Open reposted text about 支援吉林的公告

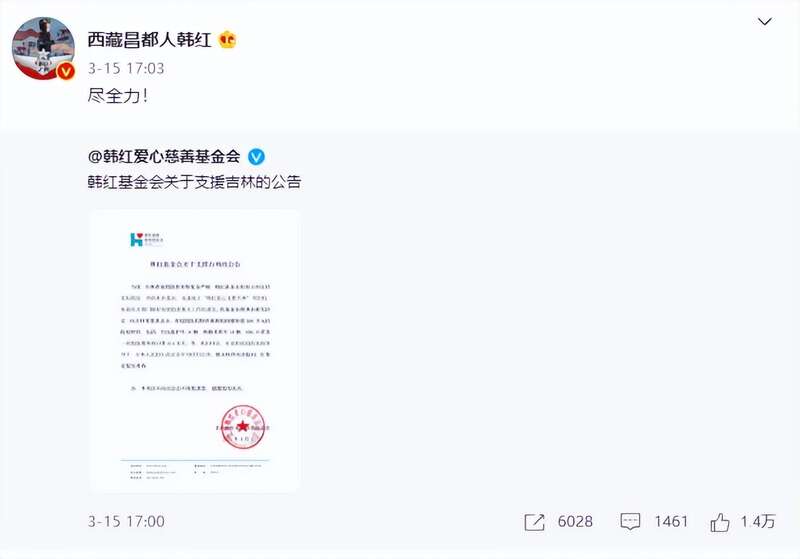click(194, 182)
